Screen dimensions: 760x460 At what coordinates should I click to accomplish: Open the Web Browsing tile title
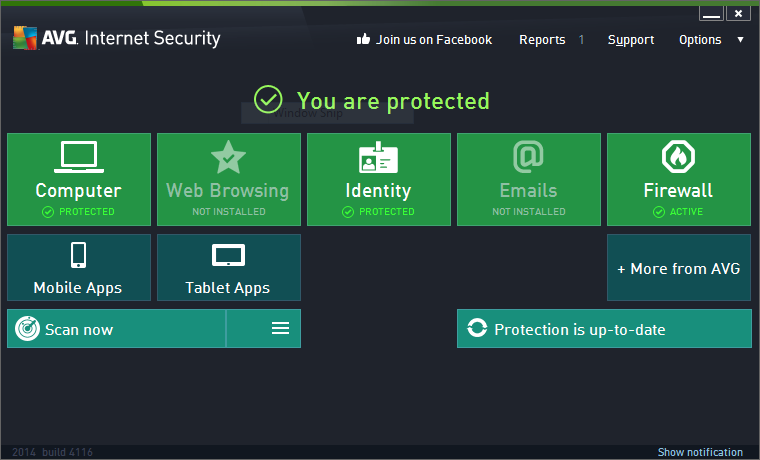coord(227,191)
